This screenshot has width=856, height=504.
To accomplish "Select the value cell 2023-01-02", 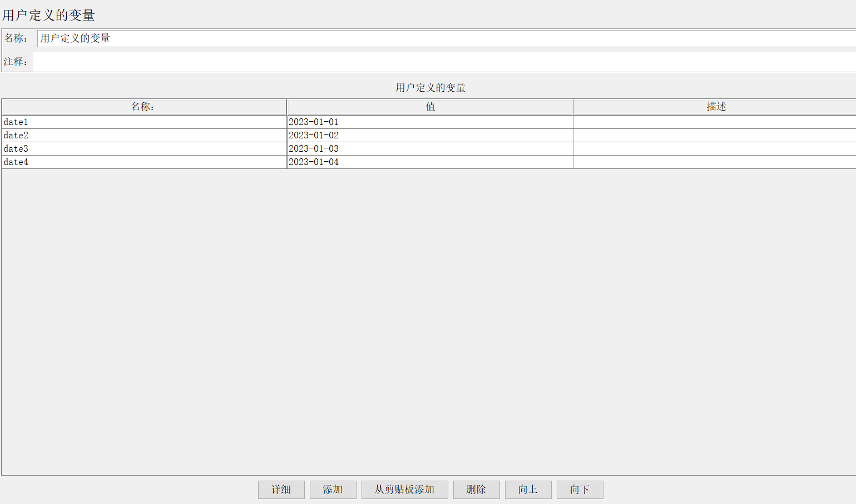I will click(430, 135).
